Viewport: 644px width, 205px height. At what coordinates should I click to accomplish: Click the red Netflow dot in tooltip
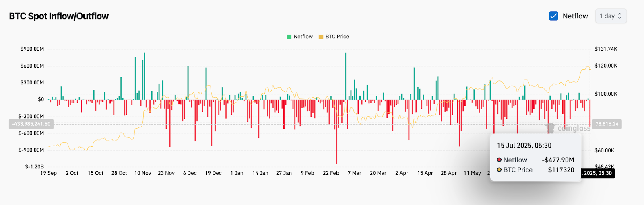[x=499, y=160]
